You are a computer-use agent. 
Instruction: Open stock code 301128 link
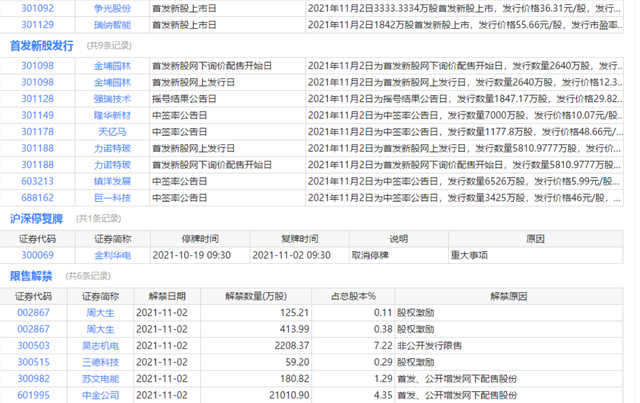pyautogui.click(x=38, y=99)
